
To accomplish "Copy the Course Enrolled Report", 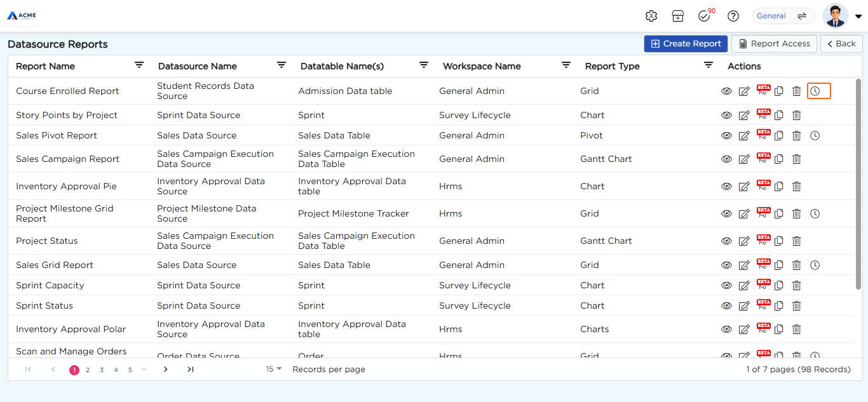I will click(x=778, y=91).
